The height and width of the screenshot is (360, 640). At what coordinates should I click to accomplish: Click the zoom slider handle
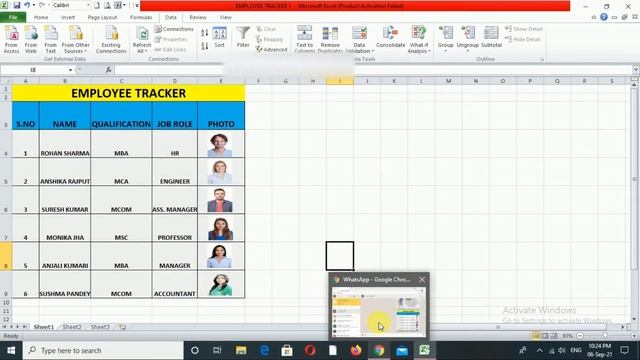coord(605,336)
